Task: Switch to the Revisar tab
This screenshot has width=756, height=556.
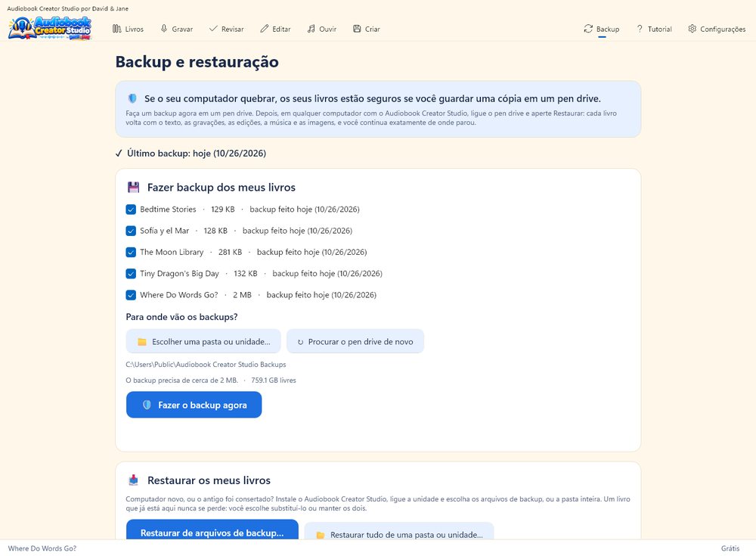Action: (227, 29)
